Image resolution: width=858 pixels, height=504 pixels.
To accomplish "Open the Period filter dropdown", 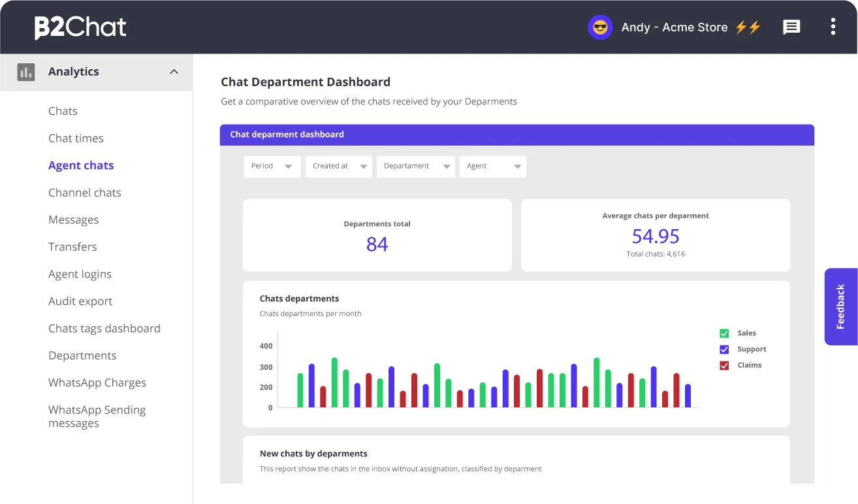I will pos(272,166).
